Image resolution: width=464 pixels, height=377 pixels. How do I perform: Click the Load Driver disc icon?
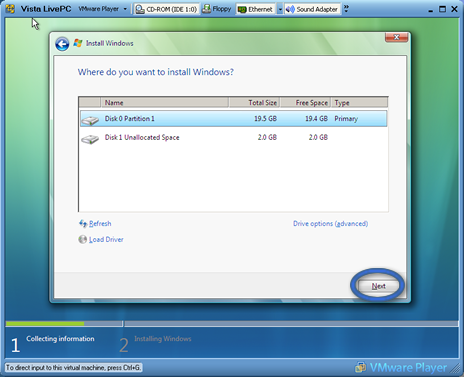[83, 239]
